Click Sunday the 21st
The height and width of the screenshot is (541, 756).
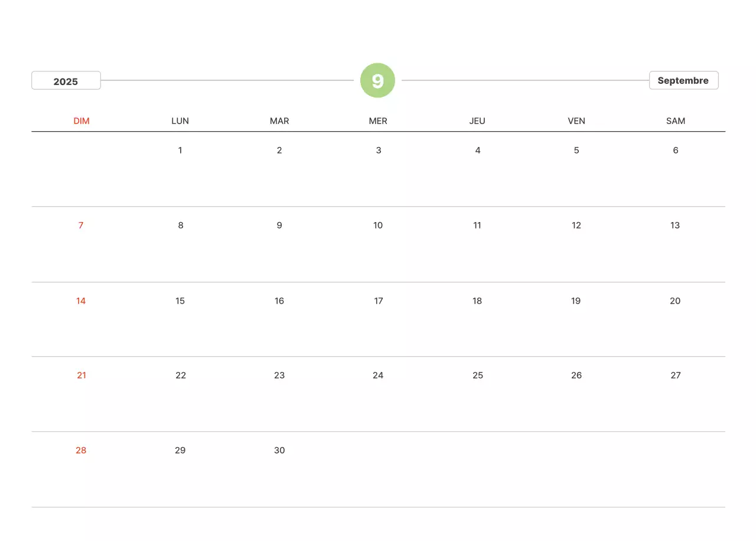pos(82,375)
